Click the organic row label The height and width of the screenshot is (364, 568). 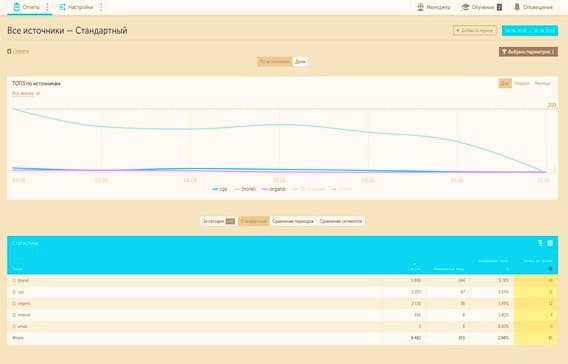(24, 304)
